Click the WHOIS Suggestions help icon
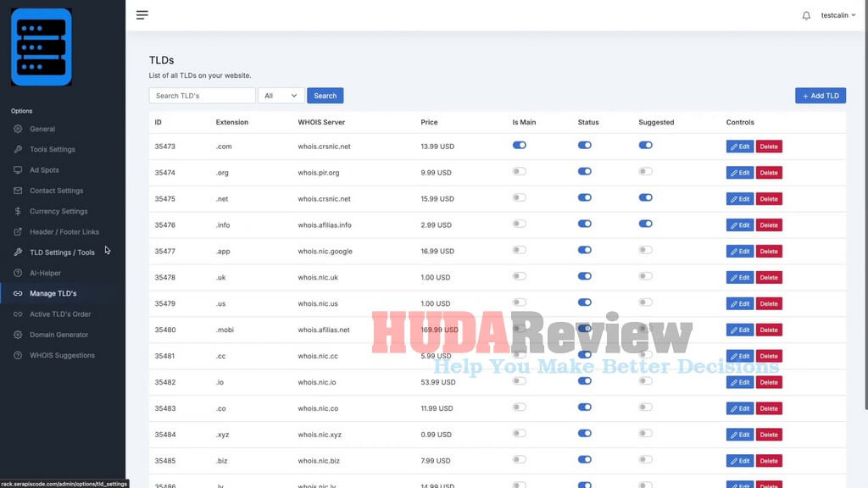Screen dimensions: 868x488 [x=18, y=355]
